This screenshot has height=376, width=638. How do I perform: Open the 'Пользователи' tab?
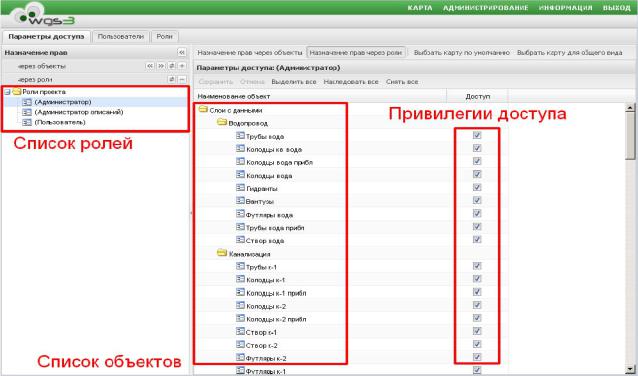tap(120, 37)
